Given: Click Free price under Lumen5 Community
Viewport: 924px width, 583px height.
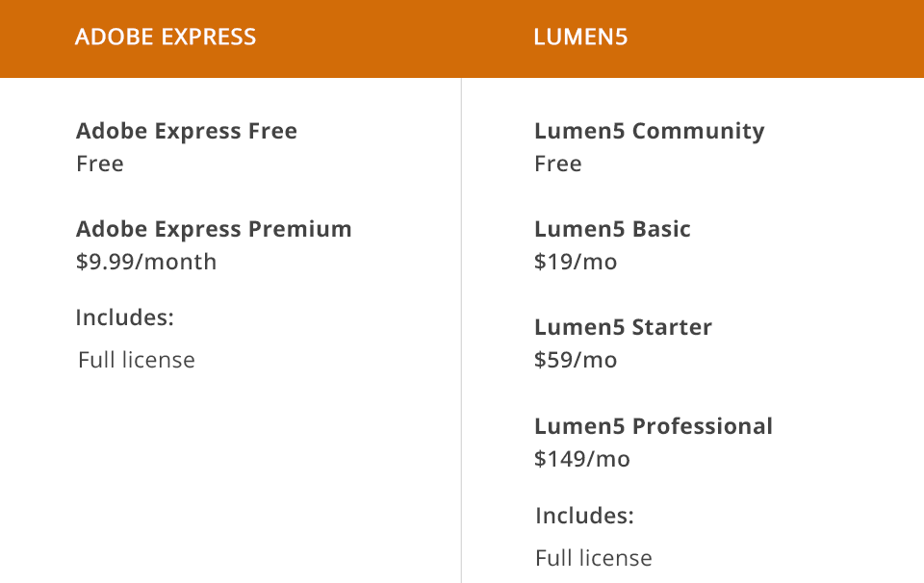Looking at the screenshot, I should pos(558,164).
